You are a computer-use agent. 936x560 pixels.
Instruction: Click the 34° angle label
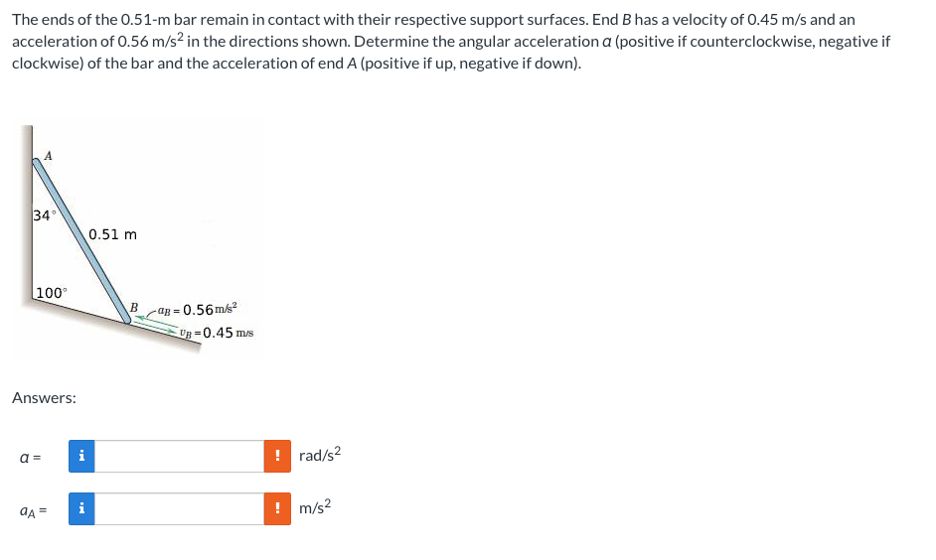43,215
